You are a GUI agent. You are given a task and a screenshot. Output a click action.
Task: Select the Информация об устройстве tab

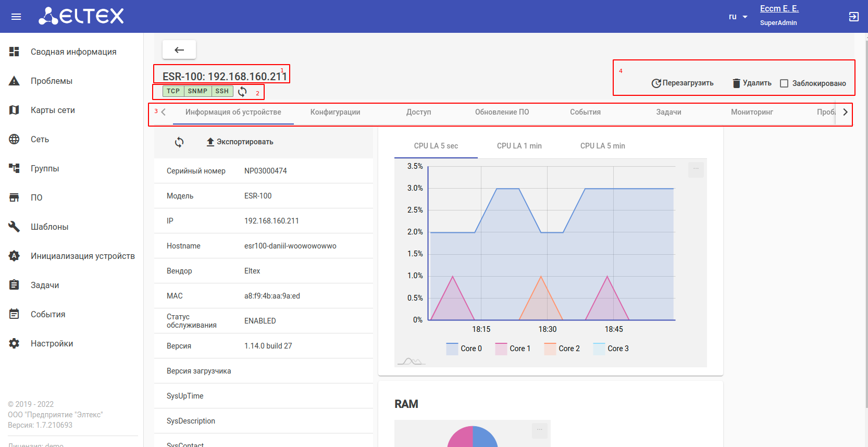point(233,112)
